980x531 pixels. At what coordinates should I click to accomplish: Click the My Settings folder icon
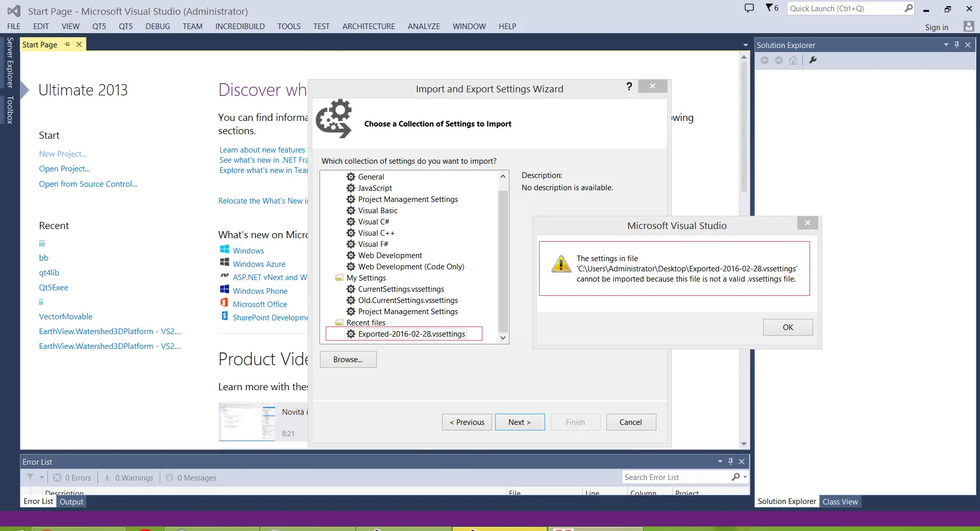(x=339, y=278)
